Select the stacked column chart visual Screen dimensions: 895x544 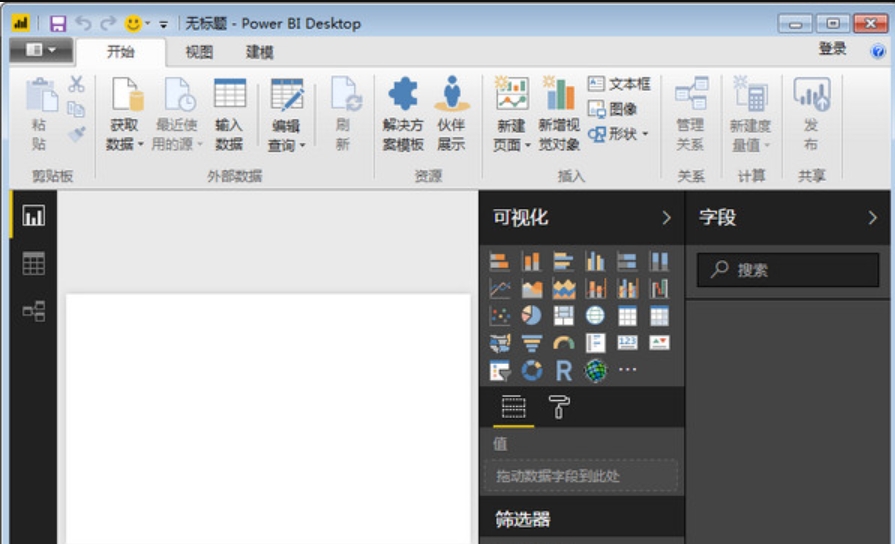pos(531,262)
